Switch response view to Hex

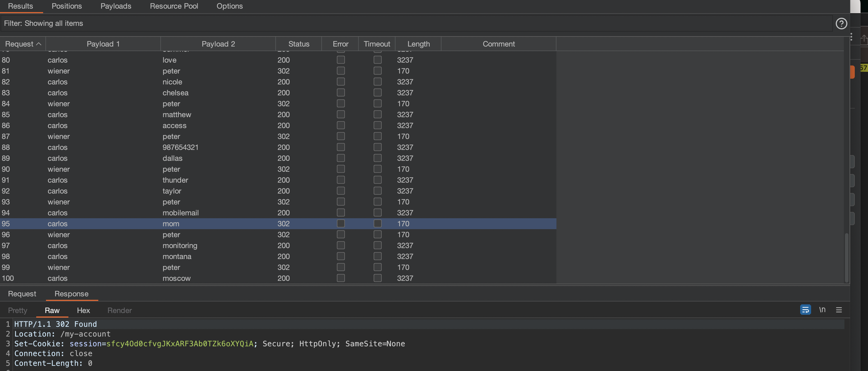(x=83, y=310)
